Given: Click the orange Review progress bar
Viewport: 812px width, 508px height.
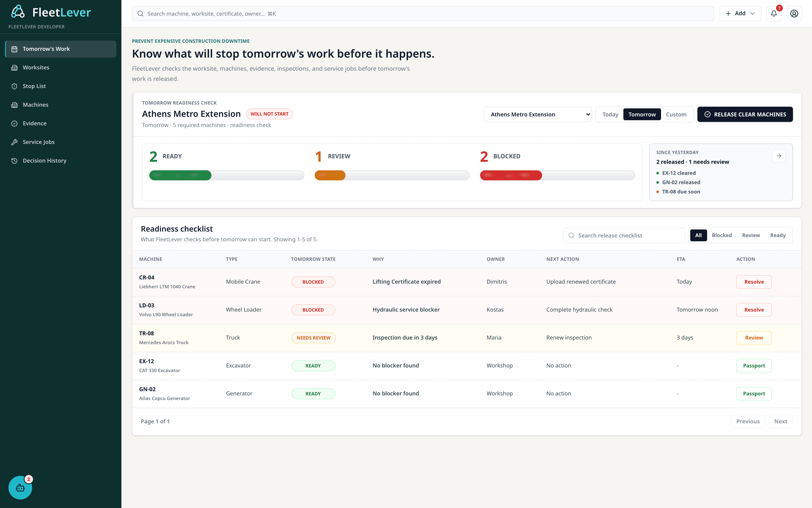Looking at the screenshot, I should [x=392, y=175].
